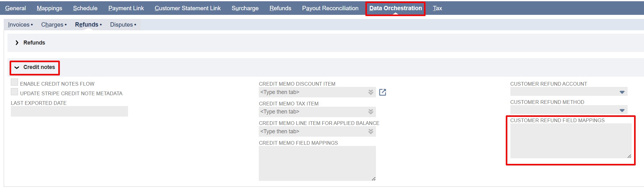
Task: Open the Surcharge tab
Action: pos(245,8)
